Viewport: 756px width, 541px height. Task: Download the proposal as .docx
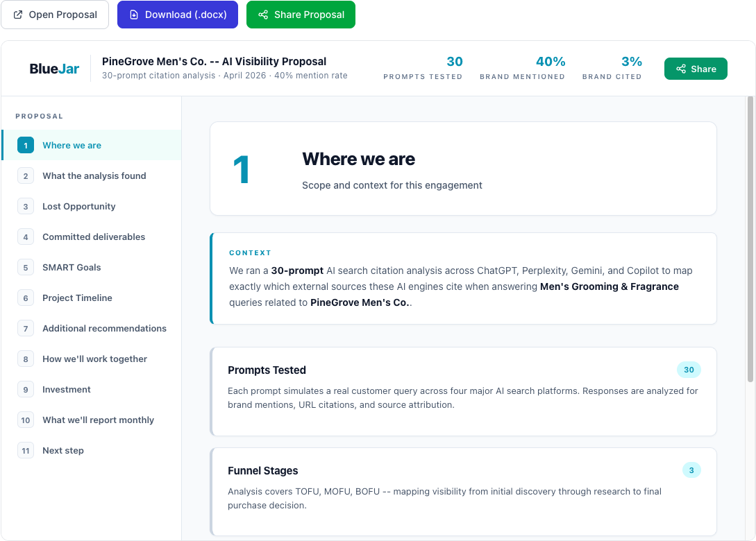(x=178, y=15)
